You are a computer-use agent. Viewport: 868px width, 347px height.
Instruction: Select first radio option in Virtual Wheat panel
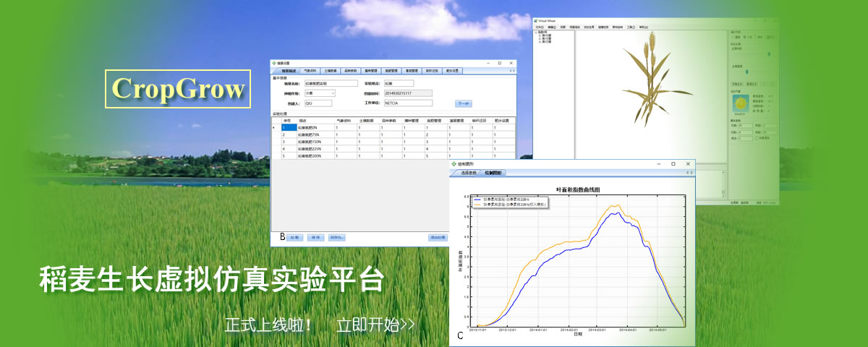pos(732,37)
